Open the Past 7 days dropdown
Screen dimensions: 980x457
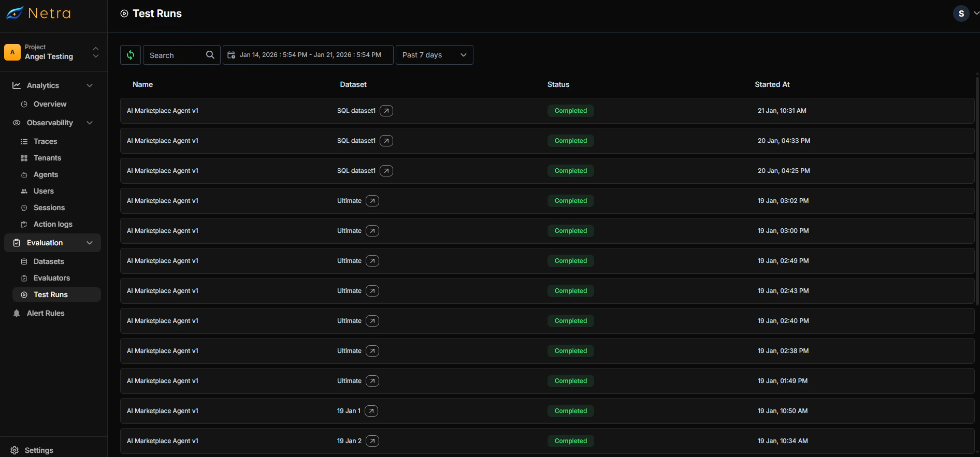[434, 55]
